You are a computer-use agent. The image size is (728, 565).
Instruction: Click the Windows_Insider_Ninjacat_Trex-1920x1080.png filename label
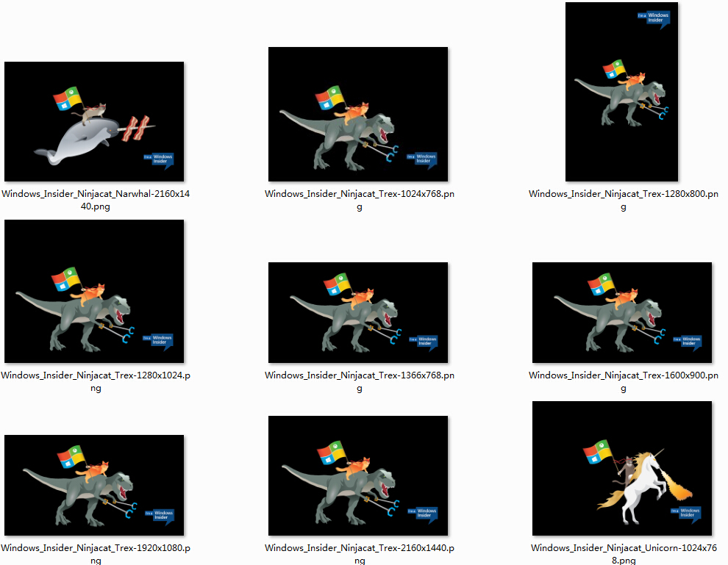click(95, 555)
